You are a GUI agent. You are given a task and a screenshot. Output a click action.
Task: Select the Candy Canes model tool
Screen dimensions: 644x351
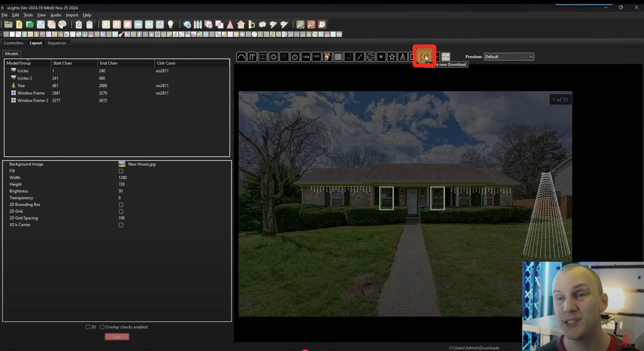point(252,57)
